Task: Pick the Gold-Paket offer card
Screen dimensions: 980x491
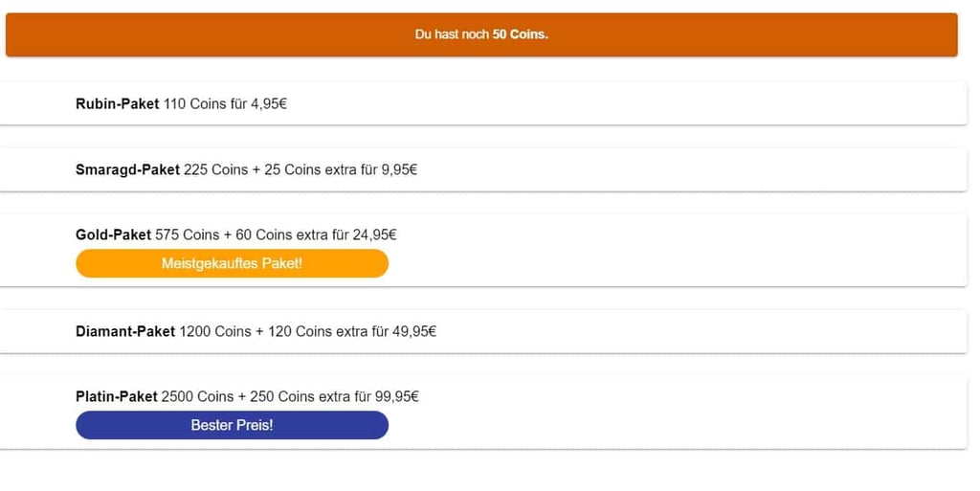Action: point(483,250)
